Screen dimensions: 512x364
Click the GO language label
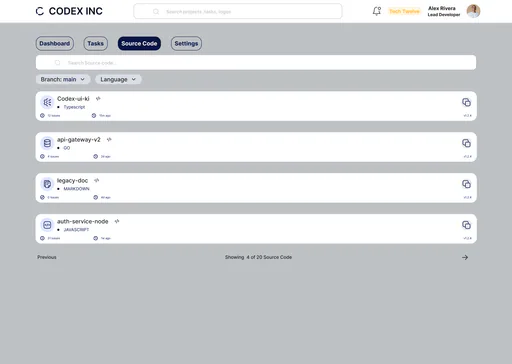67,148
